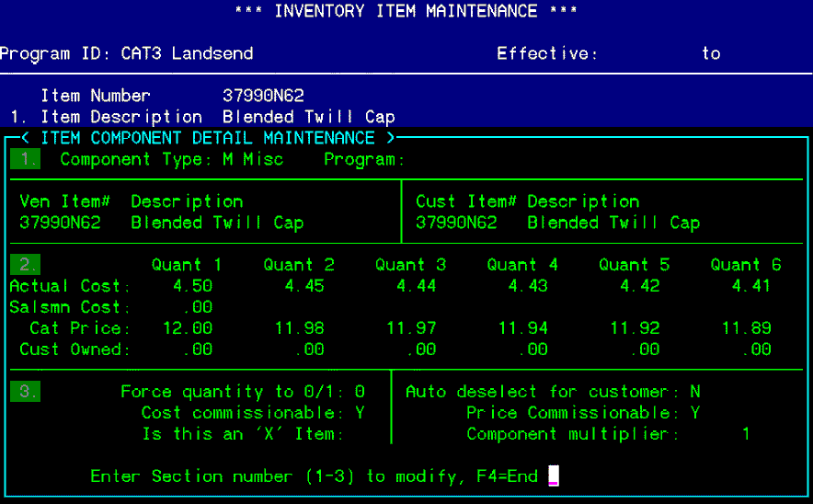This screenshot has width=813, height=504.
Task: Select section 1 marker beside Component Type
Action: [25, 159]
